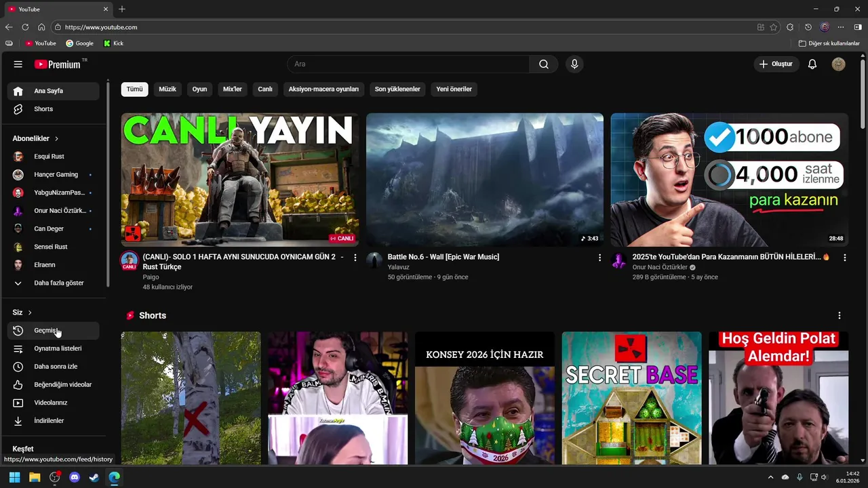This screenshot has height=488, width=868.
Task: Open KONSEY 2026 İÇİN HAZIR short
Action: 485,399
